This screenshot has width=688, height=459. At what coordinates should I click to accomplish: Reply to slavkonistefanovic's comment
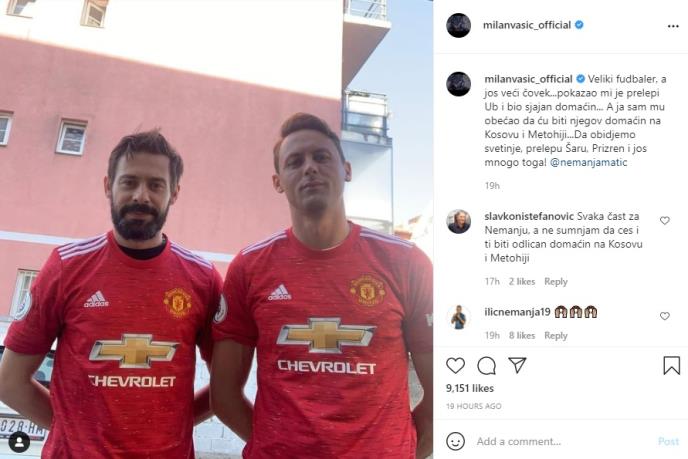(x=555, y=282)
